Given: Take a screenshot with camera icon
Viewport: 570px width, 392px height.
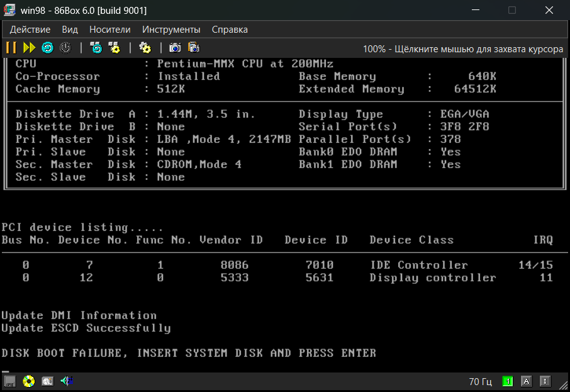Looking at the screenshot, I should point(176,48).
